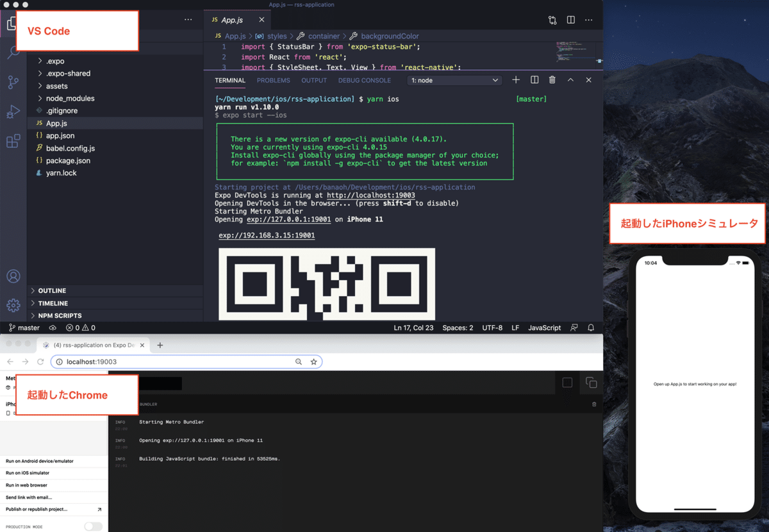The width and height of the screenshot is (769, 532).
Task: Click the site info icon beside localhost:19003
Action: pos(59,362)
